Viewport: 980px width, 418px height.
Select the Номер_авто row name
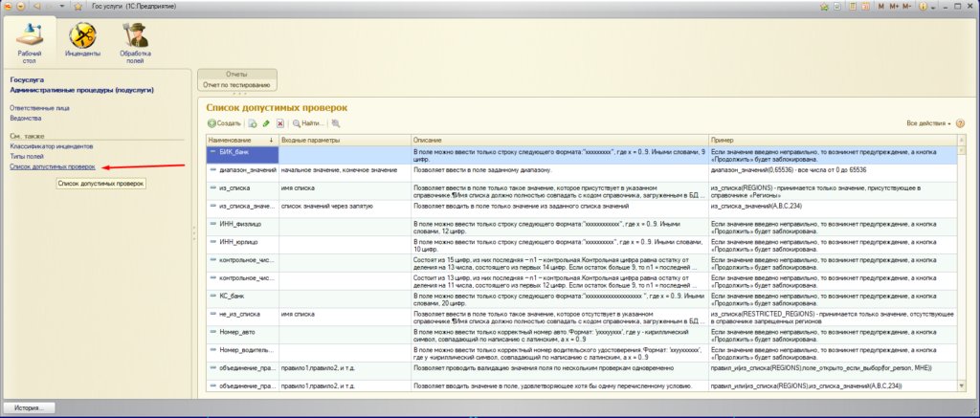(x=237, y=332)
